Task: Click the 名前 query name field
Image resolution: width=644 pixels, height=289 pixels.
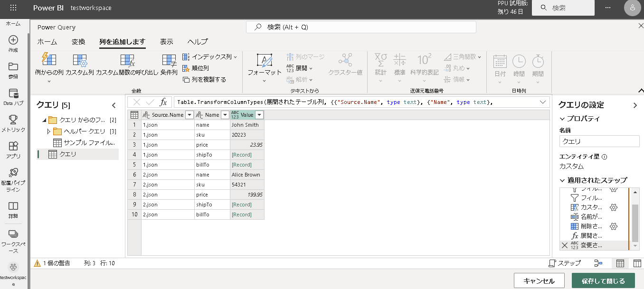Action: [x=600, y=141]
